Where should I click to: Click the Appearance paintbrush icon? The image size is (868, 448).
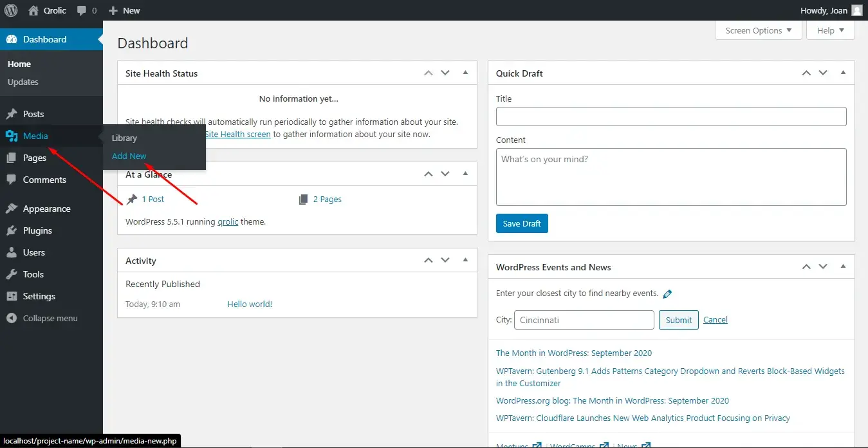pyautogui.click(x=12, y=209)
